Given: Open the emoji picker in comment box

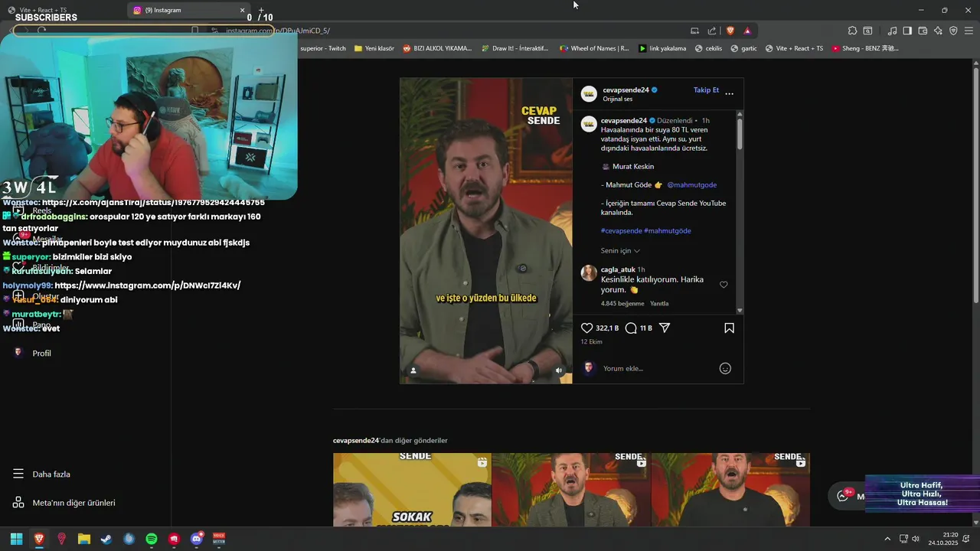Looking at the screenshot, I should pyautogui.click(x=725, y=368).
